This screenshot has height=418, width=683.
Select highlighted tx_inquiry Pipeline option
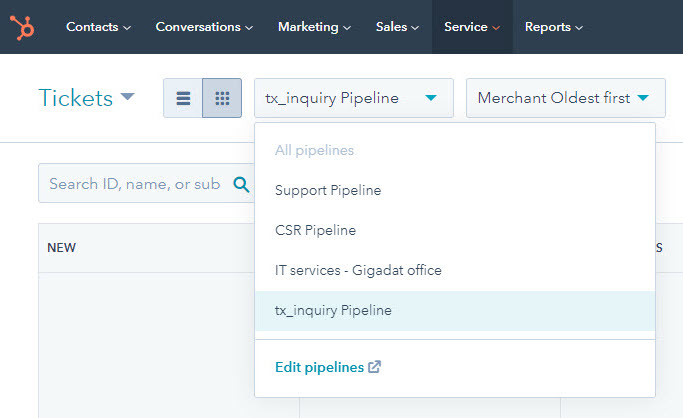click(455, 310)
